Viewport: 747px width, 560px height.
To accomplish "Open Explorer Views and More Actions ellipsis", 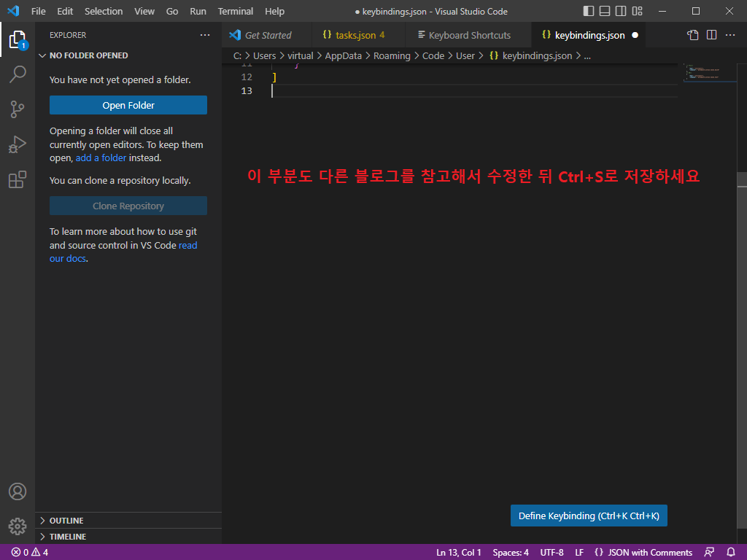I will click(x=205, y=35).
